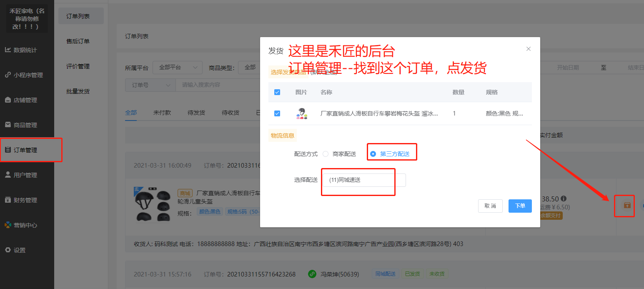Screen dimensions: 644x289
Task: Click the 收货人 address line of the first order
Action: pos(298,244)
